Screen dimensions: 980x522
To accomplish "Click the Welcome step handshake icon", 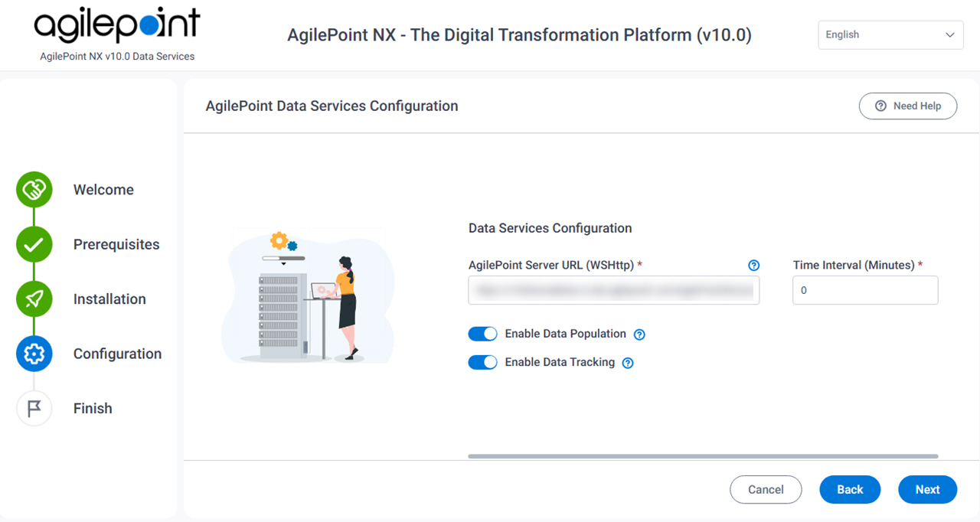I will pos(34,190).
